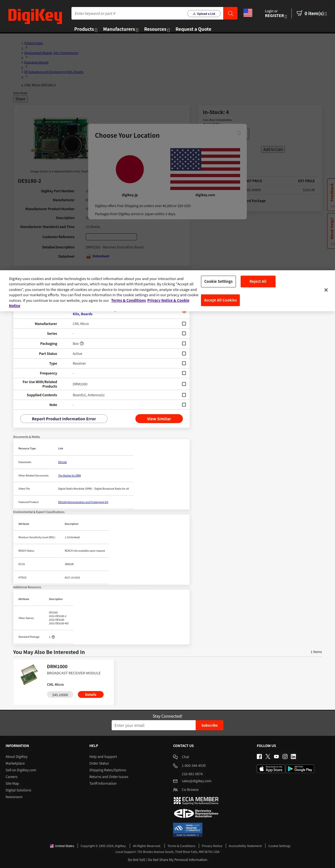The width and height of the screenshot is (335, 868).
Task: Check the Note attribute checkbox
Action: (184, 404)
